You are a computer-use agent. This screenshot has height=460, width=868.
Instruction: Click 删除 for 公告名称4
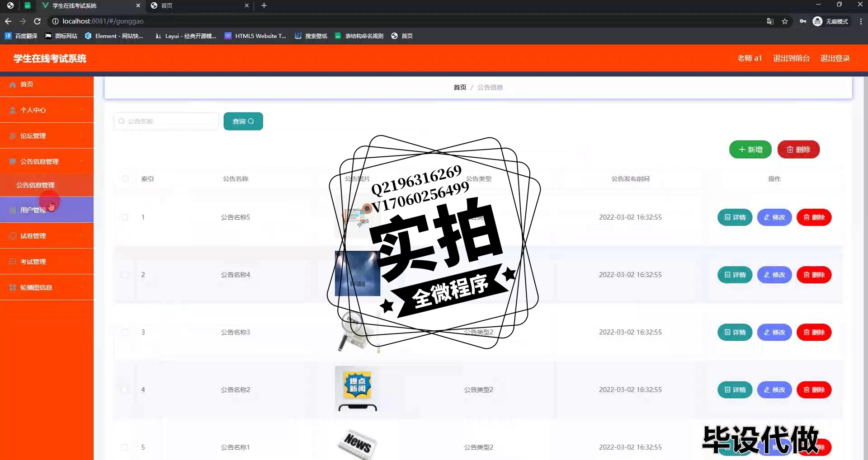(x=814, y=275)
